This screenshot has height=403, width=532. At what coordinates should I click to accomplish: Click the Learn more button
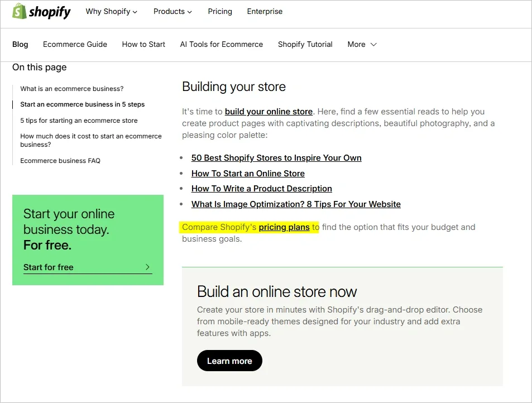[x=229, y=361]
